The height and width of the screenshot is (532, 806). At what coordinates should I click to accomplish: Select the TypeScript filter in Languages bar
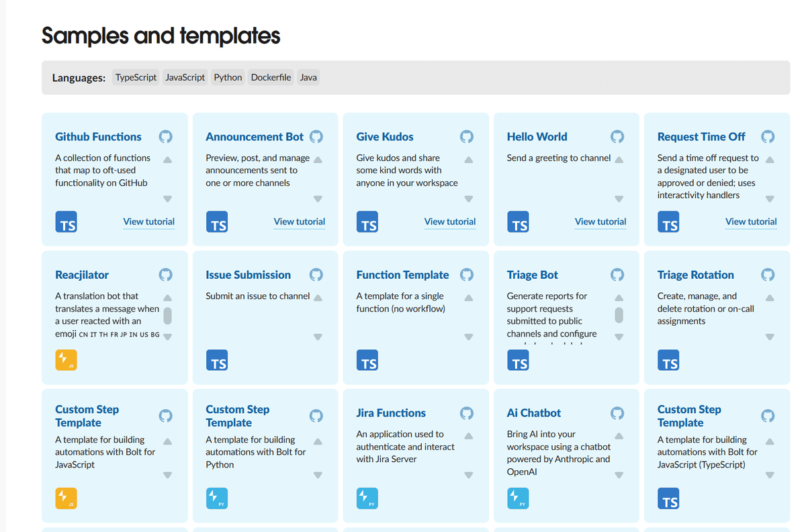pyautogui.click(x=136, y=77)
